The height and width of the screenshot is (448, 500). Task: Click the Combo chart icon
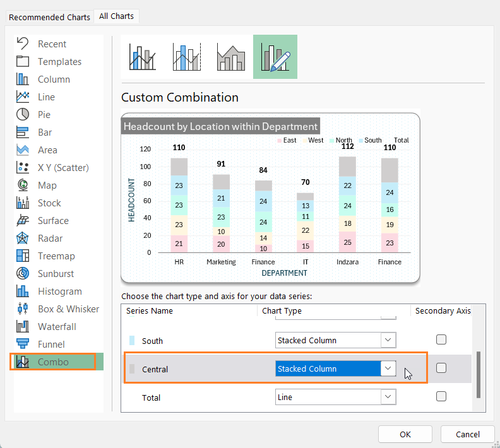click(23, 362)
